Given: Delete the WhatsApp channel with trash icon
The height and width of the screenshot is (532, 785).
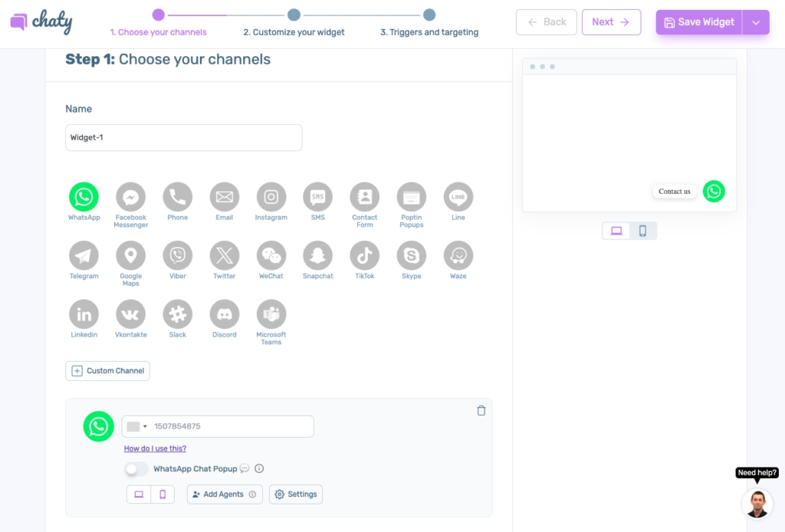Looking at the screenshot, I should click(481, 410).
